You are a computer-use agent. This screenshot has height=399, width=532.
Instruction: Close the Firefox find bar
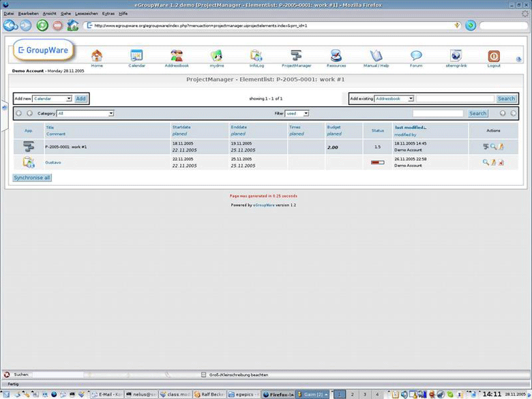[6, 374]
